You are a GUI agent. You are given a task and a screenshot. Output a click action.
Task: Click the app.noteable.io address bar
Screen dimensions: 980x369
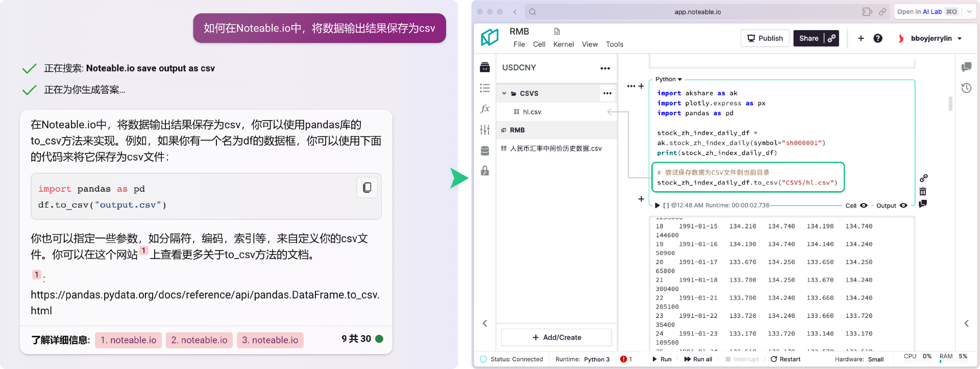[x=698, y=12]
